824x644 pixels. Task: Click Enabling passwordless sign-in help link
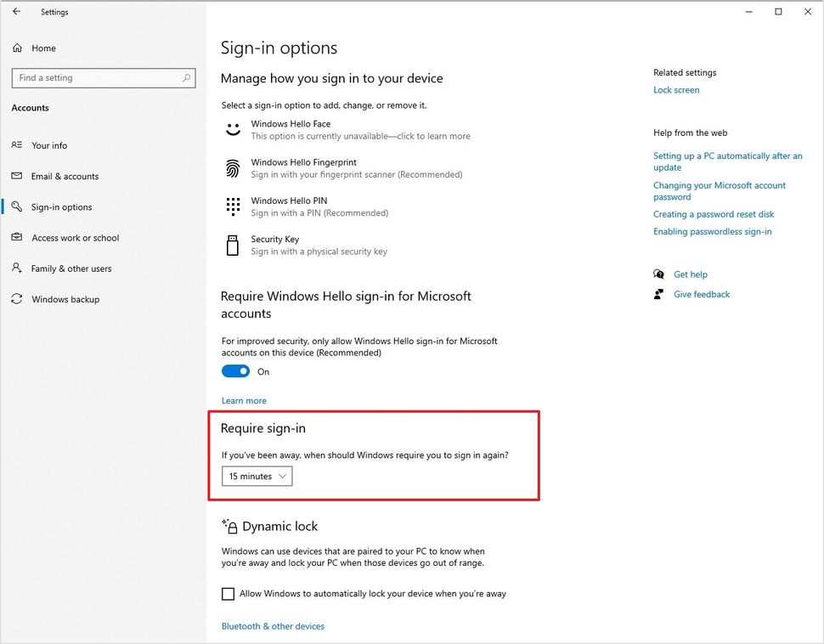(712, 232)
